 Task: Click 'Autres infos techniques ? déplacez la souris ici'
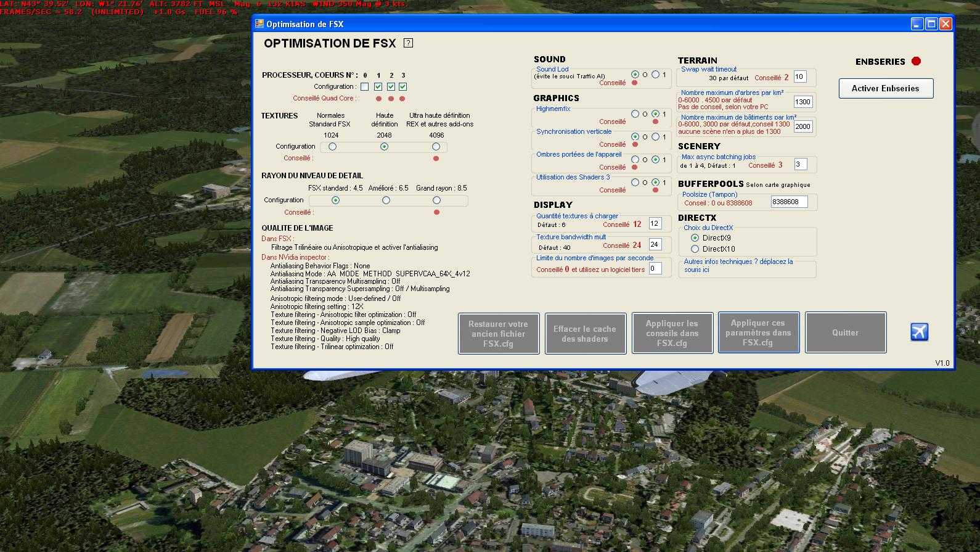click(x=738, y=265)
